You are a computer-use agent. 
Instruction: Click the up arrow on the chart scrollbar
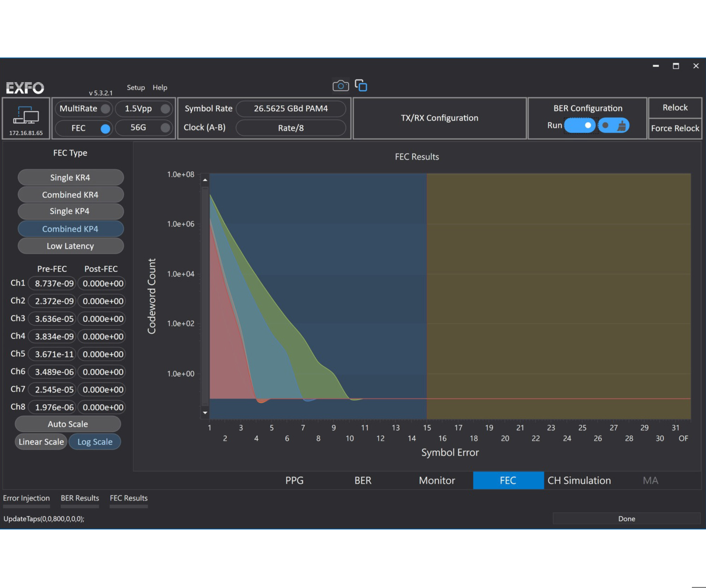(205, 180)
